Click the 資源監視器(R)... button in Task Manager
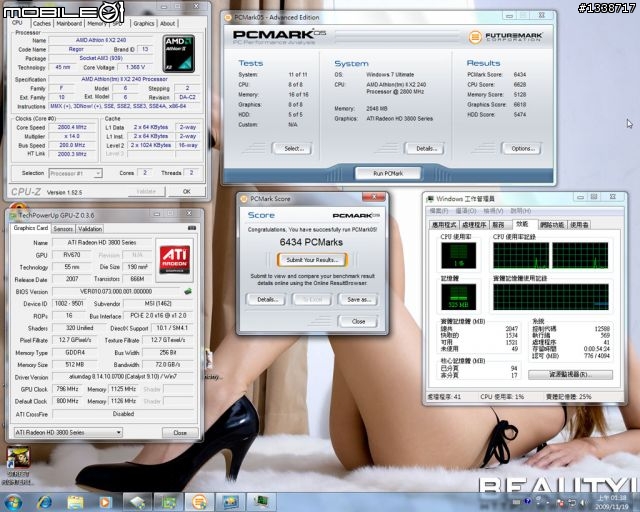The width and height of the screenshot is (640, 512). point(570,374)
